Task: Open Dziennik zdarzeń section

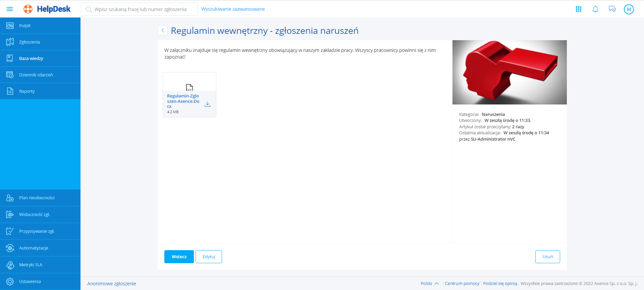Action: point(36,75)
